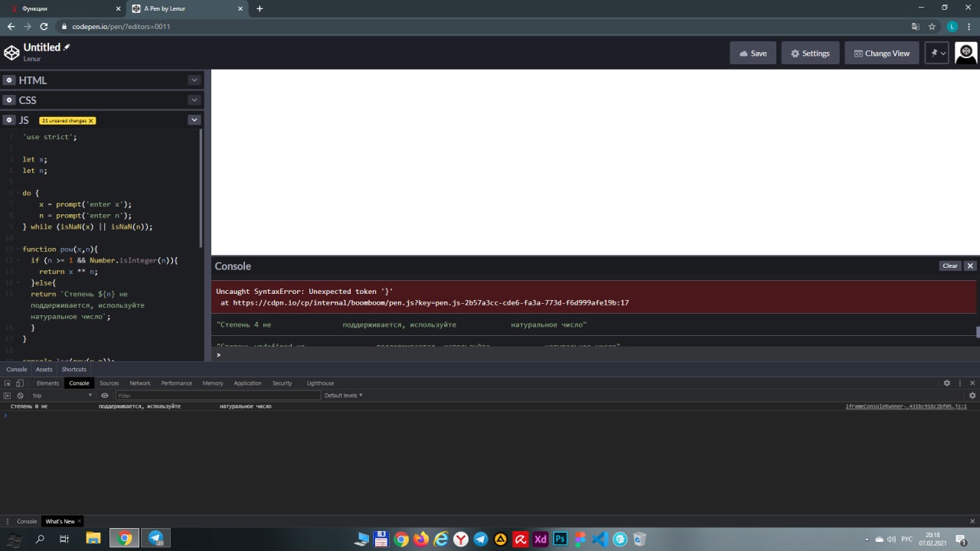Open Chrome profile avatar L
The width and height of the screenshot is (980, 551).
[952, 26]
